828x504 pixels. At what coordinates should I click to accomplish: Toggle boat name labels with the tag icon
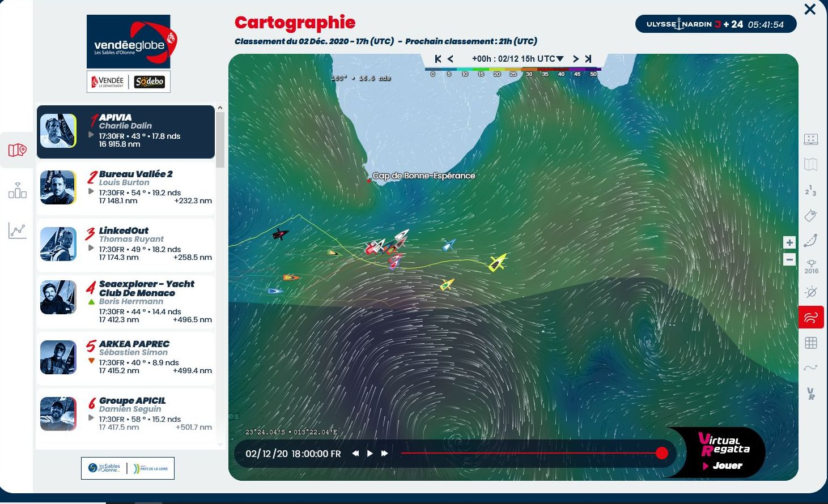(811, 216)
